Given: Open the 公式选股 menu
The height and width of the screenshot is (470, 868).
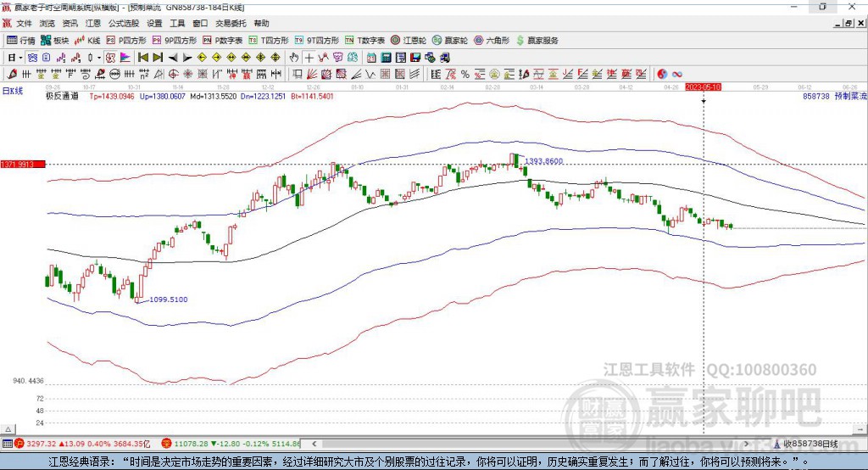Looking at the screenshot, I should (124, 23).
